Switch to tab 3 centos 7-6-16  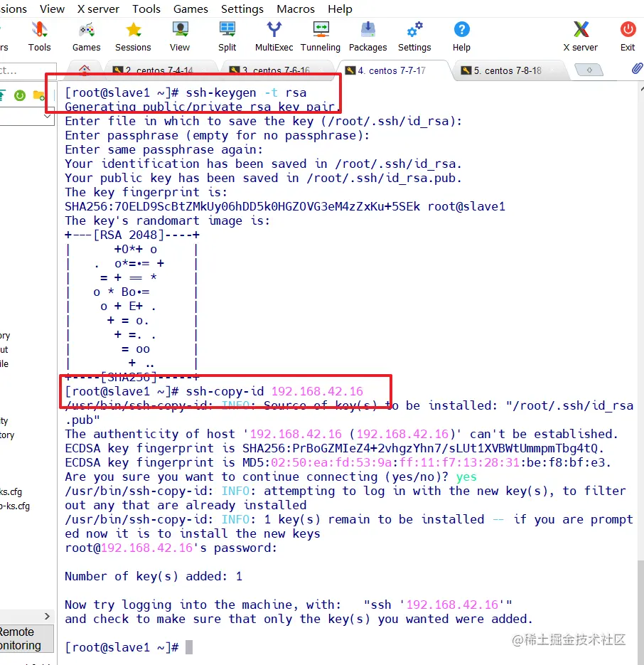[x=276, y=70]
